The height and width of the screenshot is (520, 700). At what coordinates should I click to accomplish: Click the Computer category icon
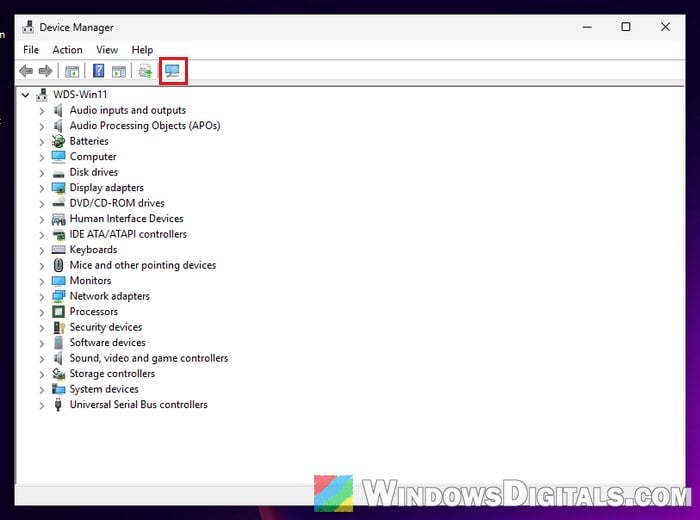click(58, 157)
